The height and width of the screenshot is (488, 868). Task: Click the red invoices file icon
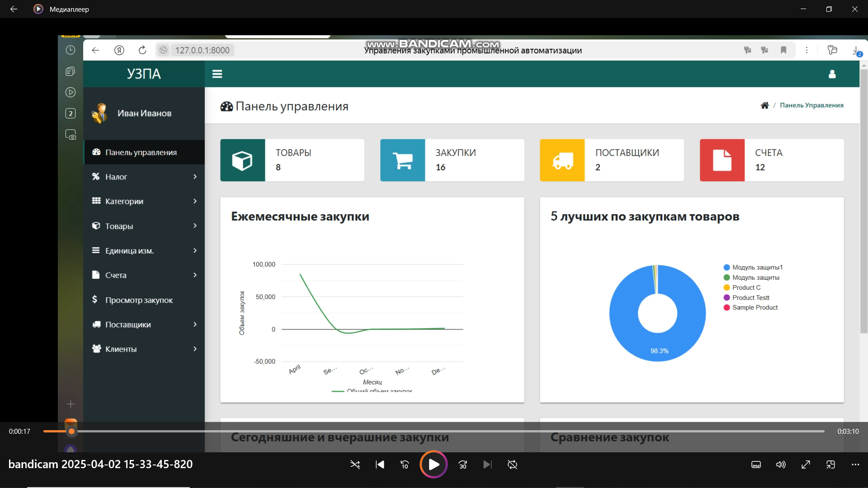pos(722,160)
